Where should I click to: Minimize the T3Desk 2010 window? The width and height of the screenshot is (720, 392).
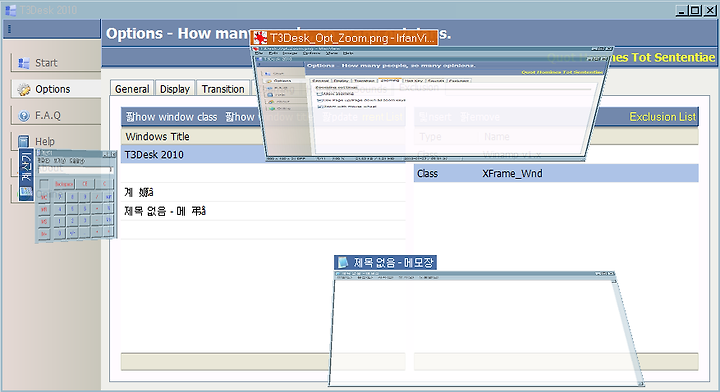(x=681, y=10)
